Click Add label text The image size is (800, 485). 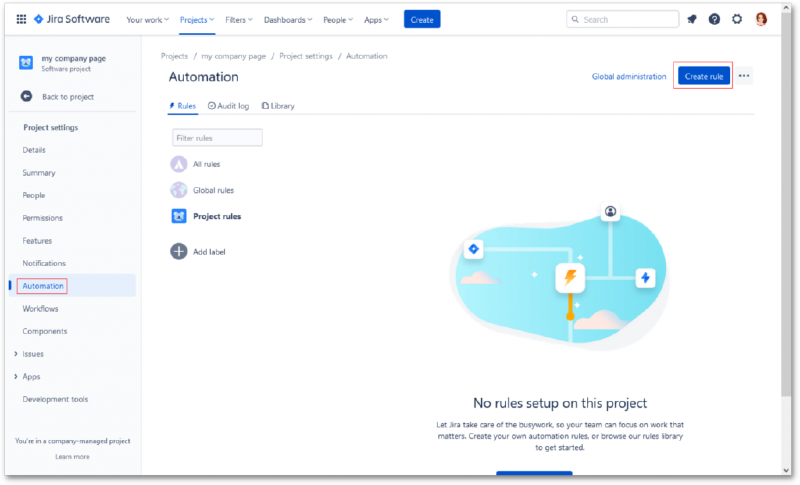pos(209,252)
